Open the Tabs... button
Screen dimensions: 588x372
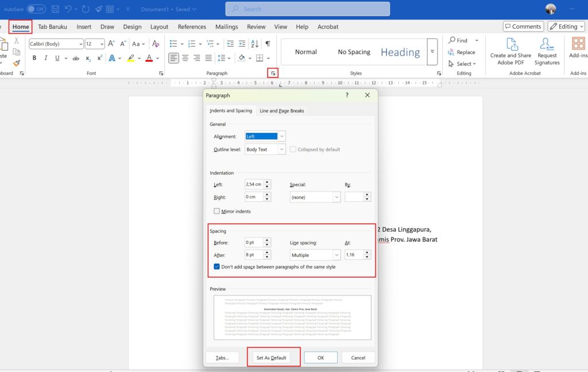[222, 358]
